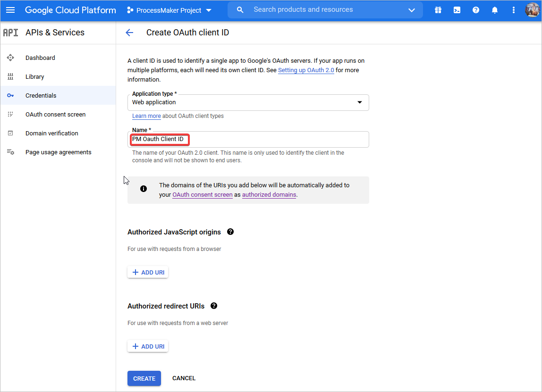Click the gift icon in top bar

tap(438, 10)
